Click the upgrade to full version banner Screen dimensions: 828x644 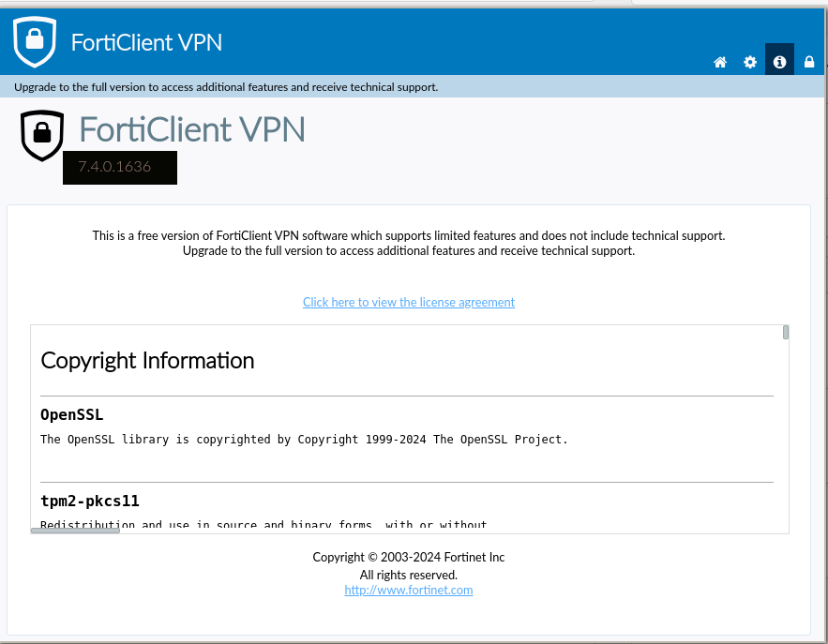(x=226, y=87)
